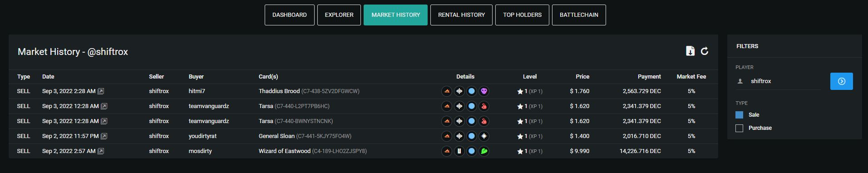Open Tarsa card C7-440-BWNYSTNCNK
This screenshot has width=868, height=173.
(296, 121)
